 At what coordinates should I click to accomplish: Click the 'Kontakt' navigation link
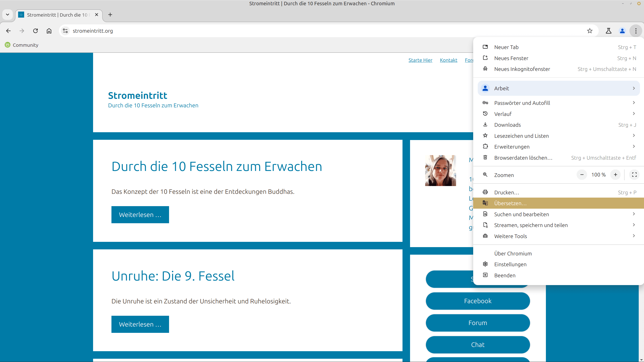tap(449, 60)
